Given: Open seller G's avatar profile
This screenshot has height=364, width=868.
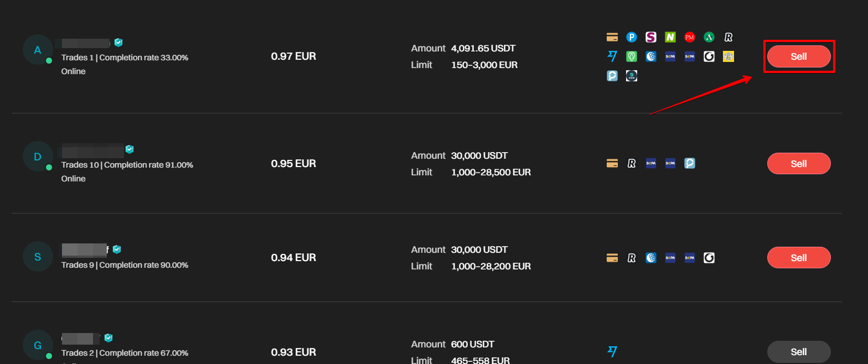Looking at the screenshot, I should pyautogui.click(x=38, y=346).
